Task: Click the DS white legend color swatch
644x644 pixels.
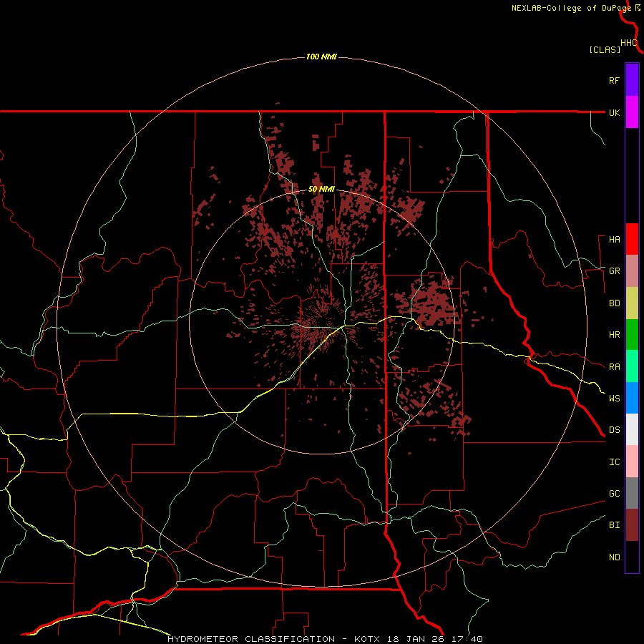Action: pos(632,429)
